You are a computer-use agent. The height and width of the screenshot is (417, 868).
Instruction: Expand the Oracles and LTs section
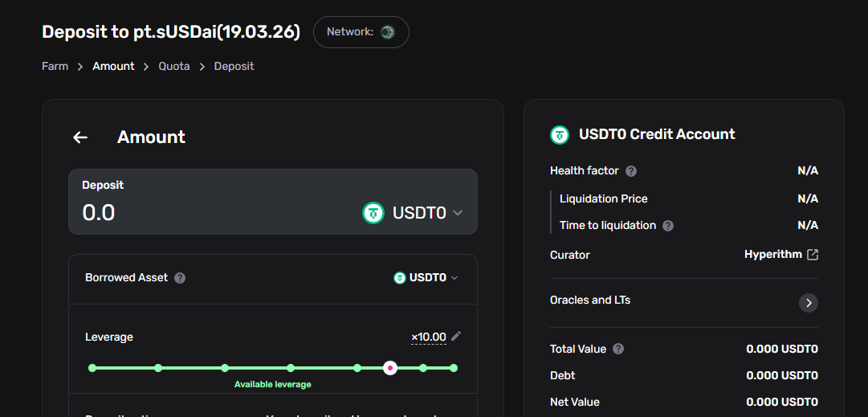[x=809, y=303]
